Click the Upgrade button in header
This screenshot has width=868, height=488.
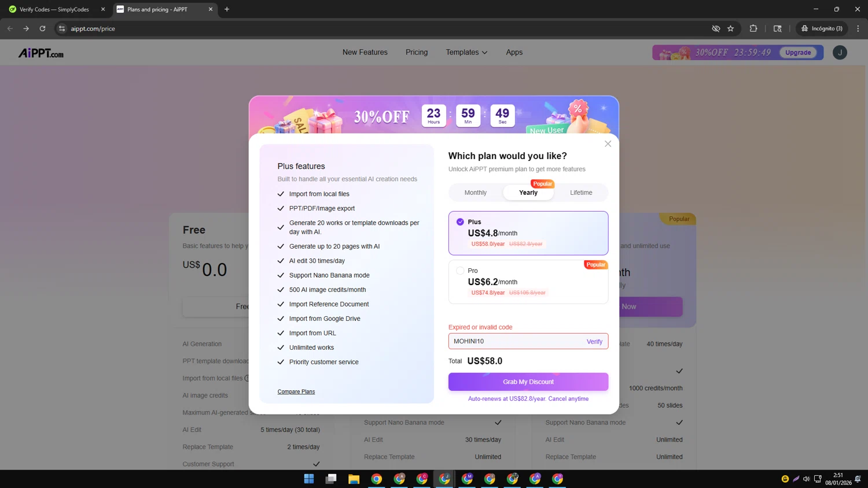[798, 53]
